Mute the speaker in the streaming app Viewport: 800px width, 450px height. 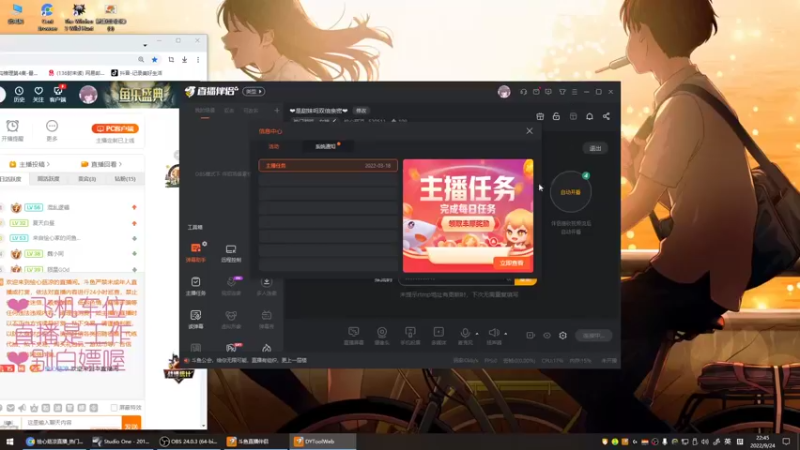point(493,334)
